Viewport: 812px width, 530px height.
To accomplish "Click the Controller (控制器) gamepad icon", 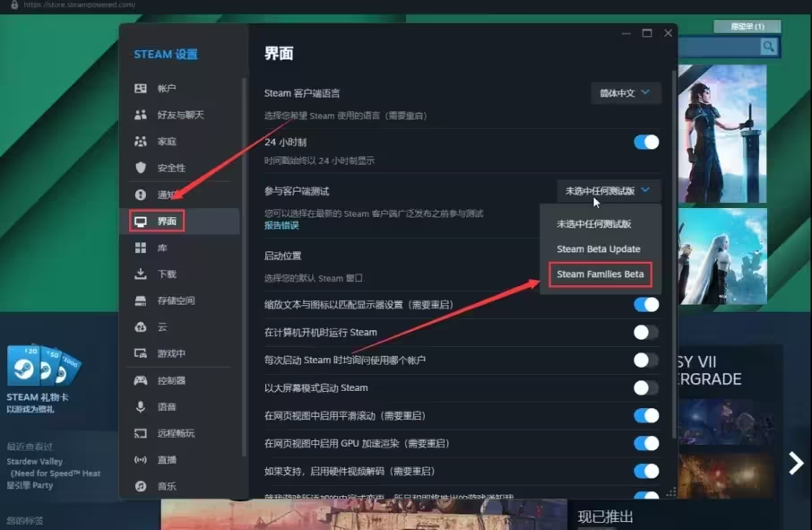I will [x=141, y=381].
